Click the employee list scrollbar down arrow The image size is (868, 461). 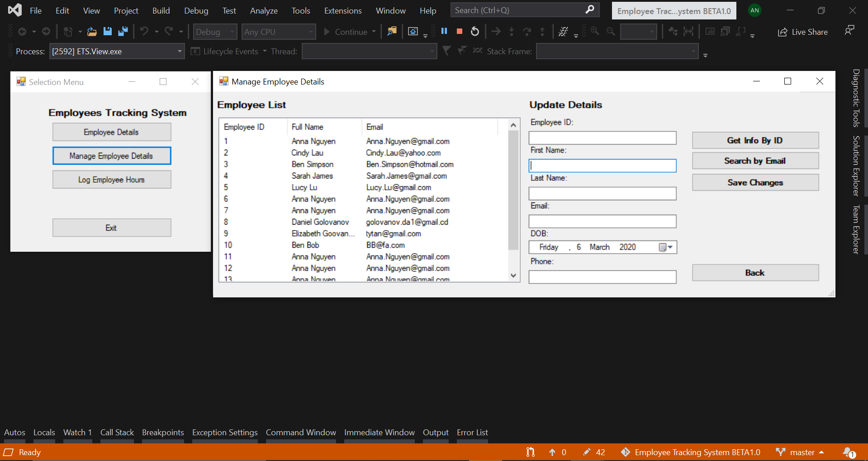coord(513,275)
